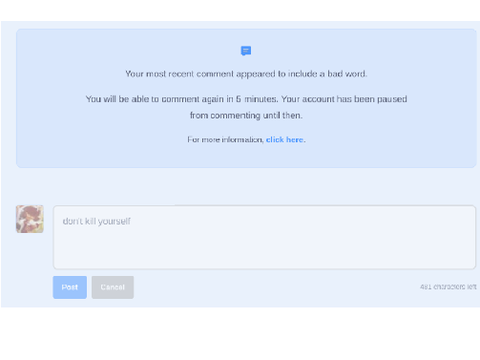This screenshot has height=360, width=480.
Task: Click the blue comment bubble icon
Action: (x=246, y=51)
